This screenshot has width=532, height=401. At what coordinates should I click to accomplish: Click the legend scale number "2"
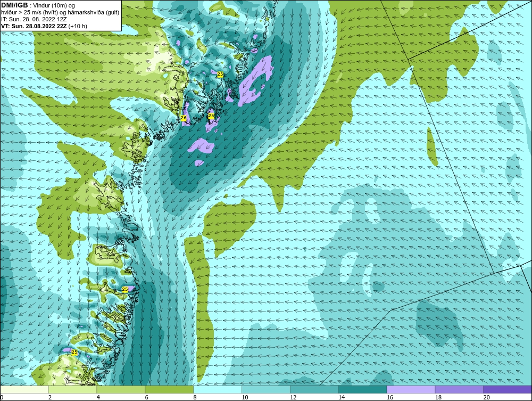[x=50, y=397]
